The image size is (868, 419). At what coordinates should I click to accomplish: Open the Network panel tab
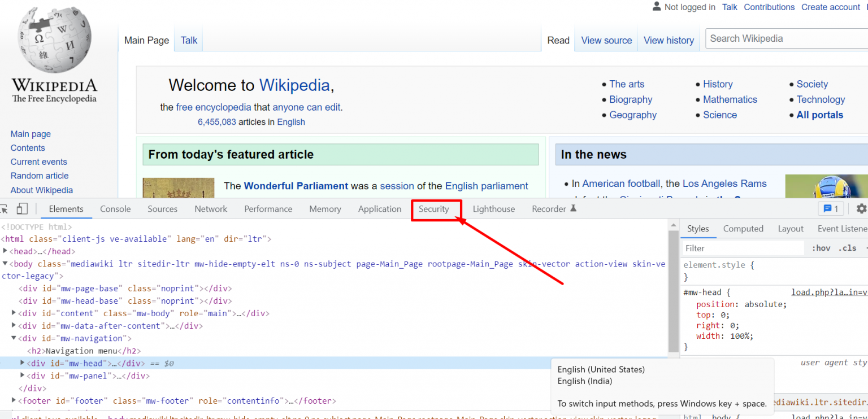211,209
